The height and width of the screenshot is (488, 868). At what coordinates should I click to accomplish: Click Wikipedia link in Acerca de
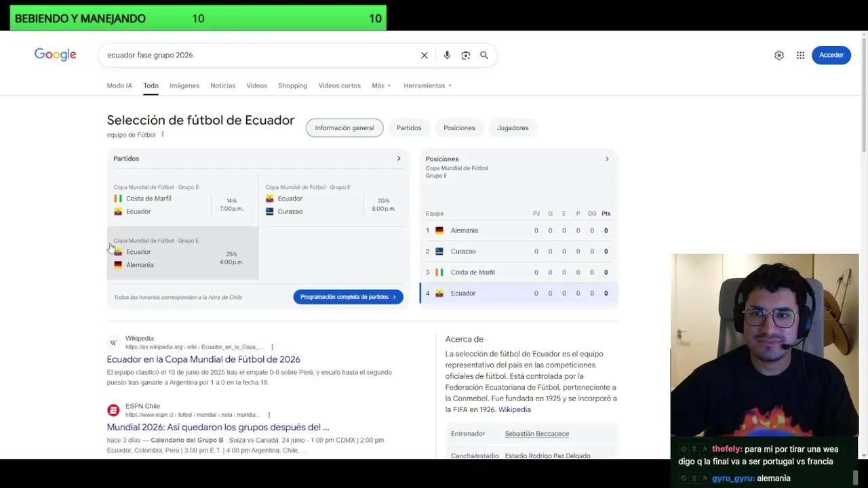coord(515,409)
